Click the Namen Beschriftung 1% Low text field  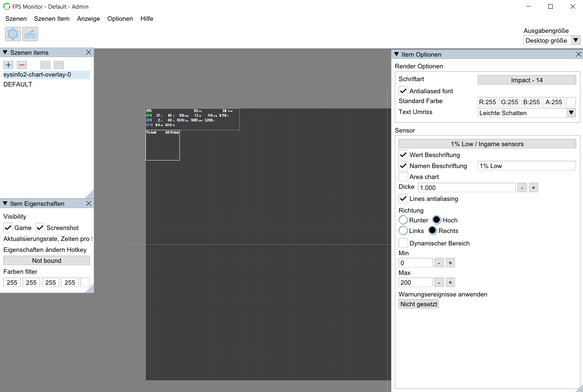tap(527, 166)
